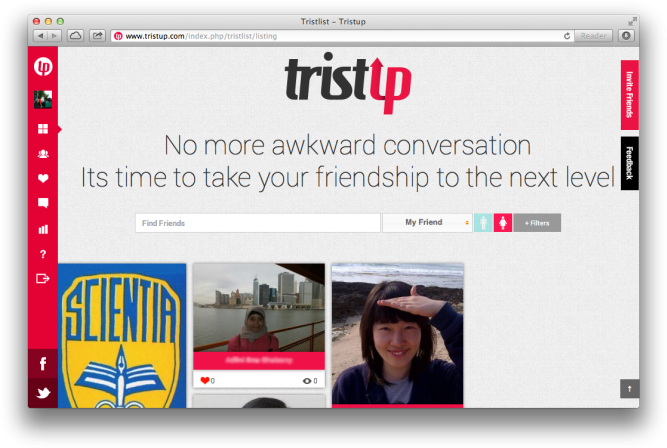The height and width of the screenshot is (448, 667).
Task: Click the scroll to top arrow button
Action: click(x=630, y=388)
